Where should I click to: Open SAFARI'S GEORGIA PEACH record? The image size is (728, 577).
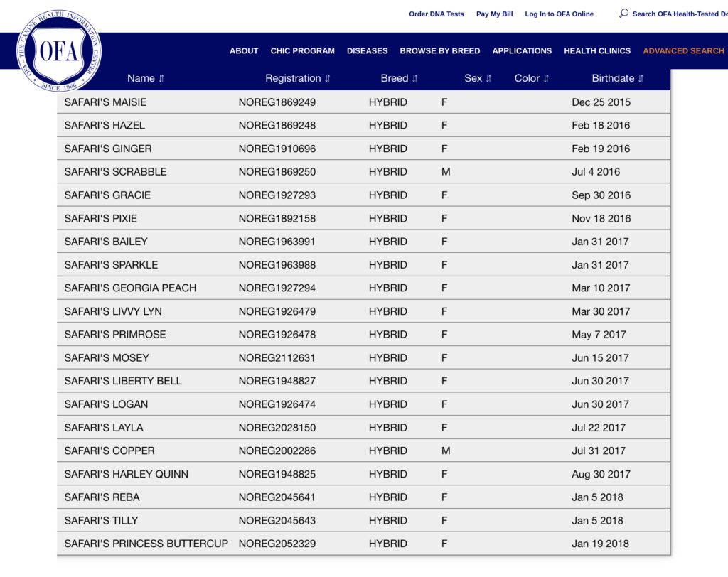130,288
